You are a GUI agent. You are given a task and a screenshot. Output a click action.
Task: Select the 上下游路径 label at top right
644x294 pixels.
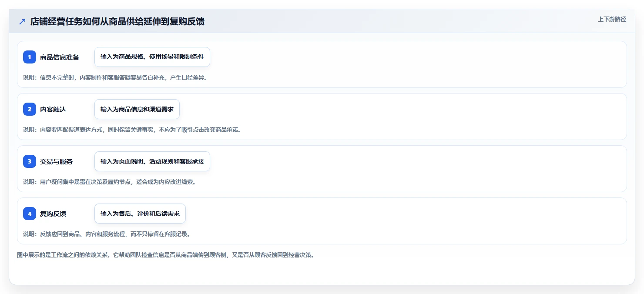[612, 19]
